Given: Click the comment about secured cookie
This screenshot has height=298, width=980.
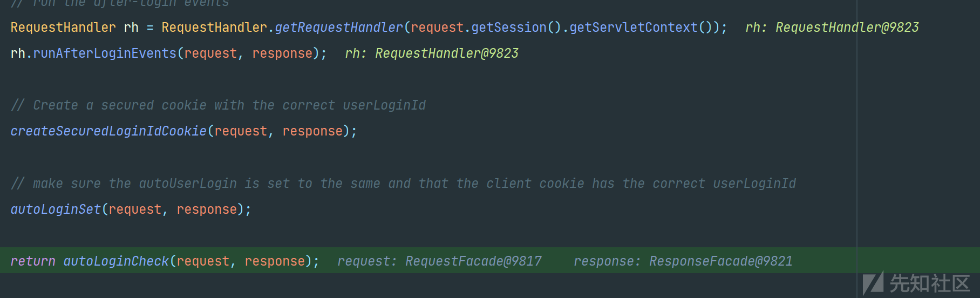Looking at the screenshot, I should pos(218,105).
